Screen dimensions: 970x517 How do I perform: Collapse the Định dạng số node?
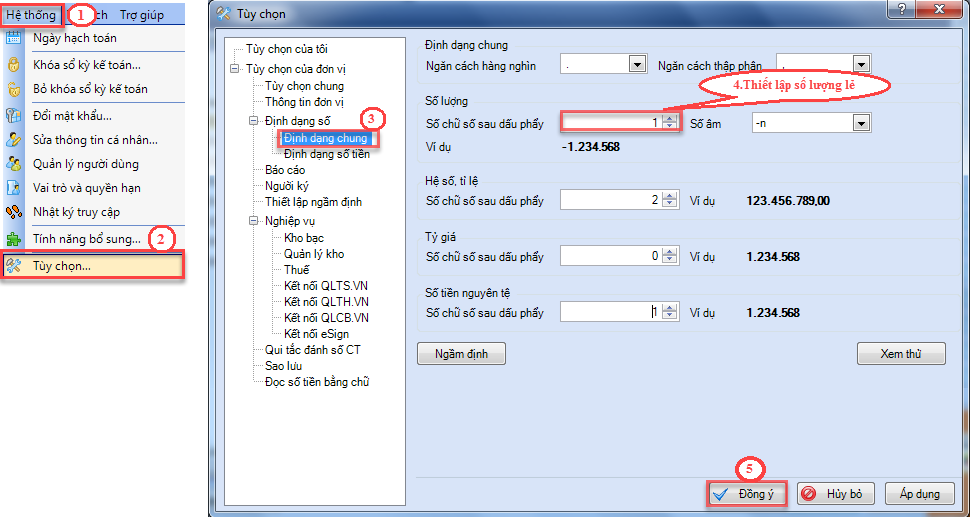tap(253, 122)
